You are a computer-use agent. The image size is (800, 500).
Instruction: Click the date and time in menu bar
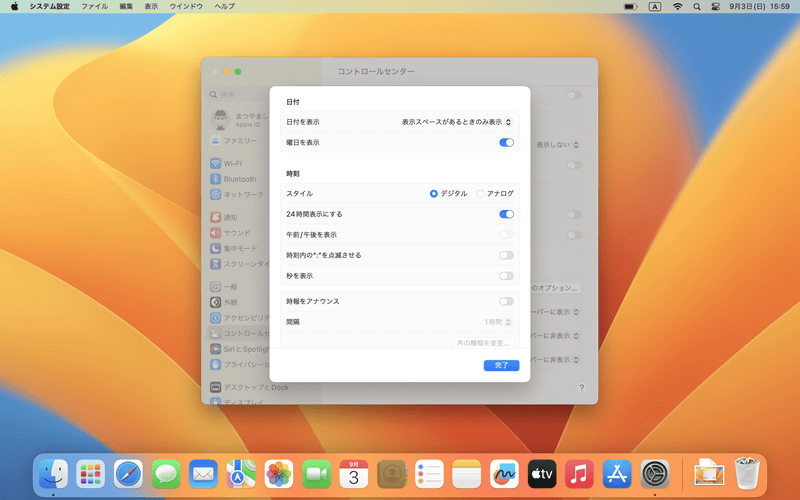(x=759, y=7)
